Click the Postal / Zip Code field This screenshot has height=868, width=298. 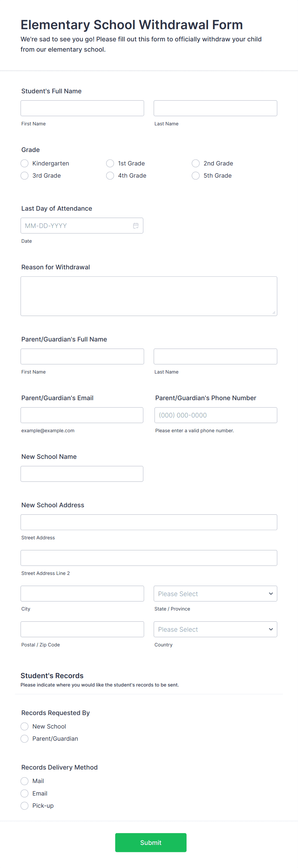(82, 629)
